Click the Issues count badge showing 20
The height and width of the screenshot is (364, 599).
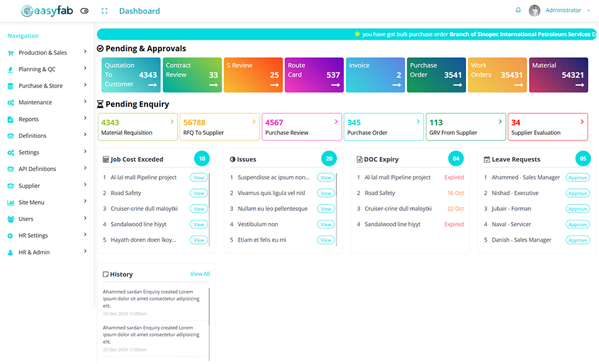329,159
